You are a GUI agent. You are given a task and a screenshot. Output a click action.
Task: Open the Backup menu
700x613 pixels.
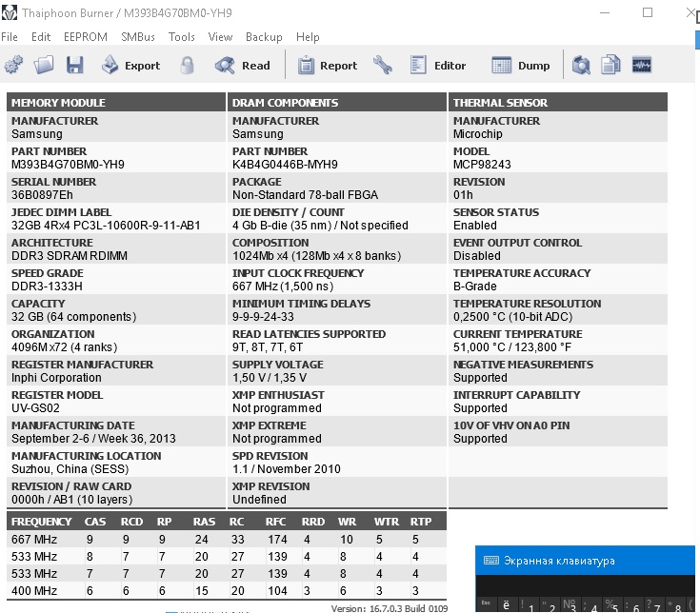pyautogui.click(x=264, y=36)
